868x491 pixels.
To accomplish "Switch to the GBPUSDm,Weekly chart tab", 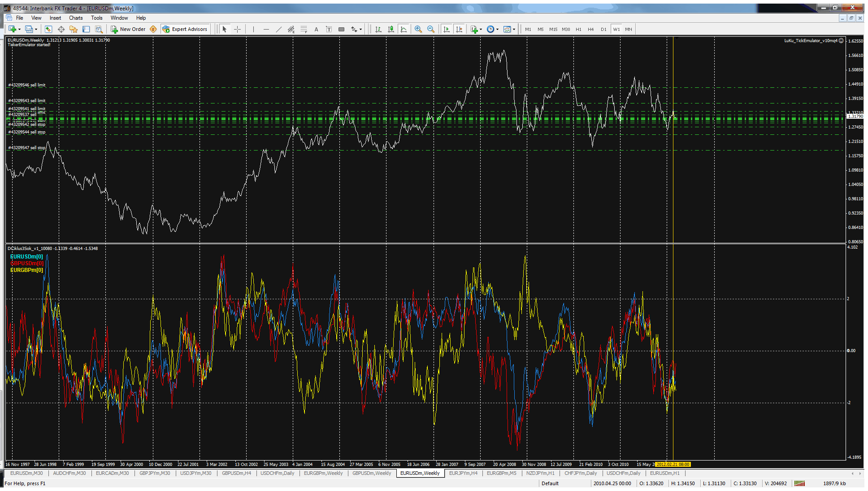I will pos(371,473).
